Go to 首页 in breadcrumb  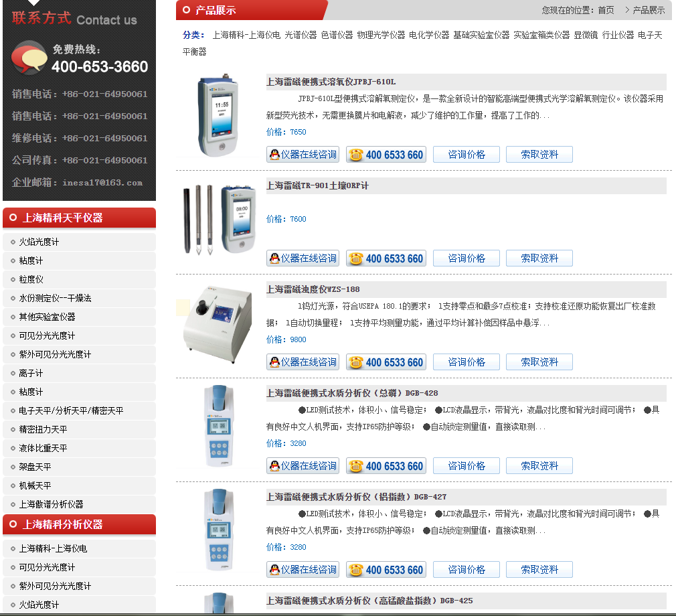606,10
